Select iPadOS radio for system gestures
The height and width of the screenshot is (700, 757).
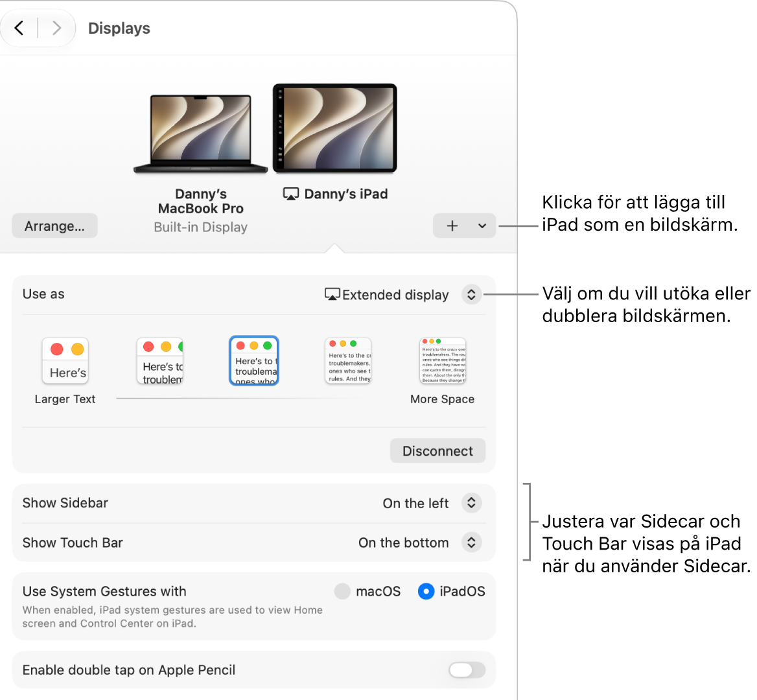click(426, 591)
